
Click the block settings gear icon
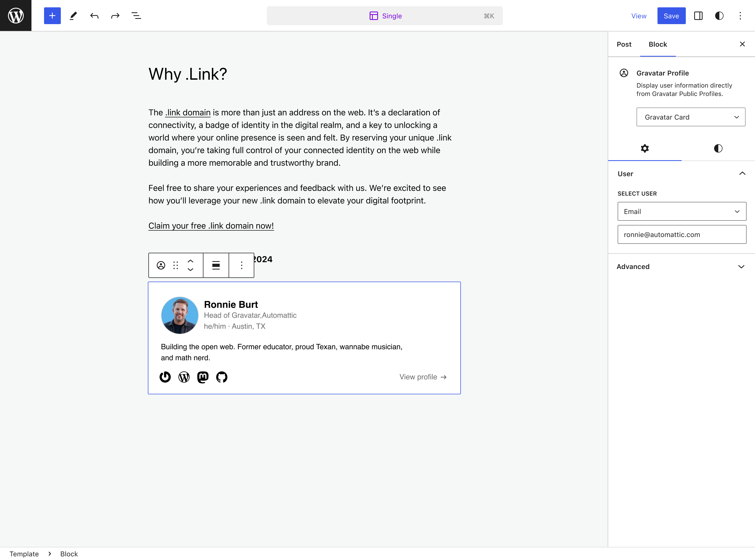[x=645, y=148]
